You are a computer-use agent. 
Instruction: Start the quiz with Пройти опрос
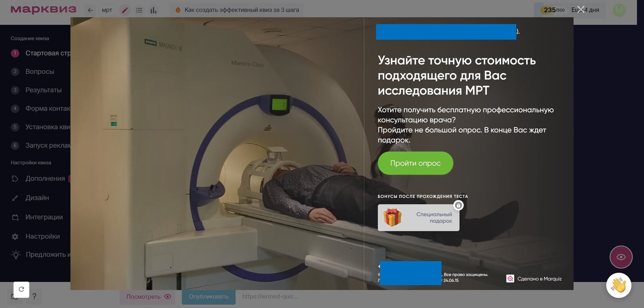coord(415,163)
